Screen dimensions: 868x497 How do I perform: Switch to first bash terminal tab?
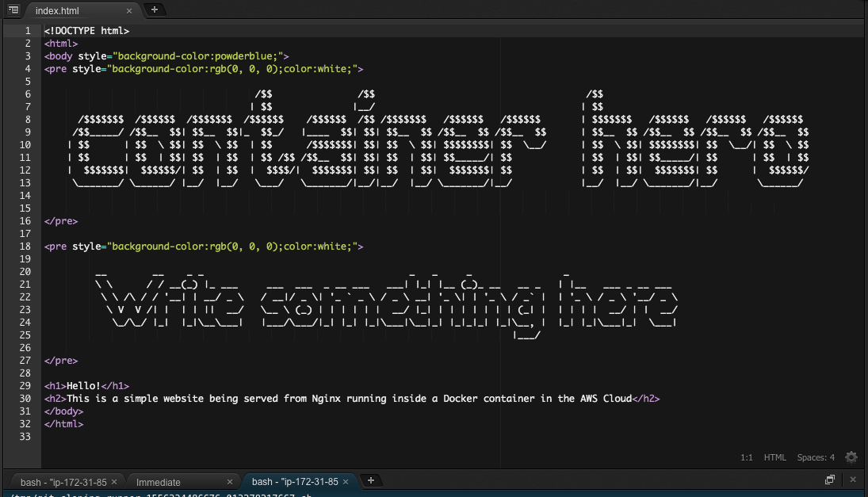pos(63,482)
